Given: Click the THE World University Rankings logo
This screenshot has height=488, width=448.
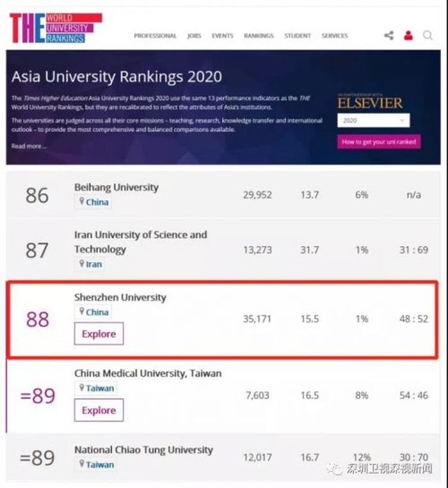Looking at the screenshot, I should [x=55, y=28].
